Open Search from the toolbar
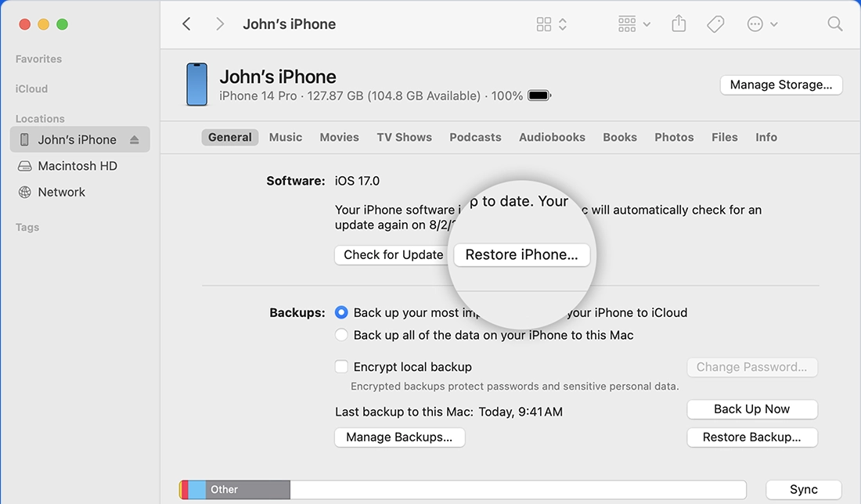The width and height of the screenshot is (861, 504). pos(834,24)
